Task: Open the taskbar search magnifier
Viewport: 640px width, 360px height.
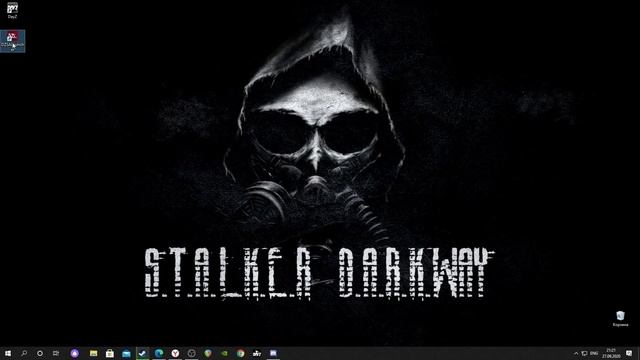Action: (x=24, y=353)
